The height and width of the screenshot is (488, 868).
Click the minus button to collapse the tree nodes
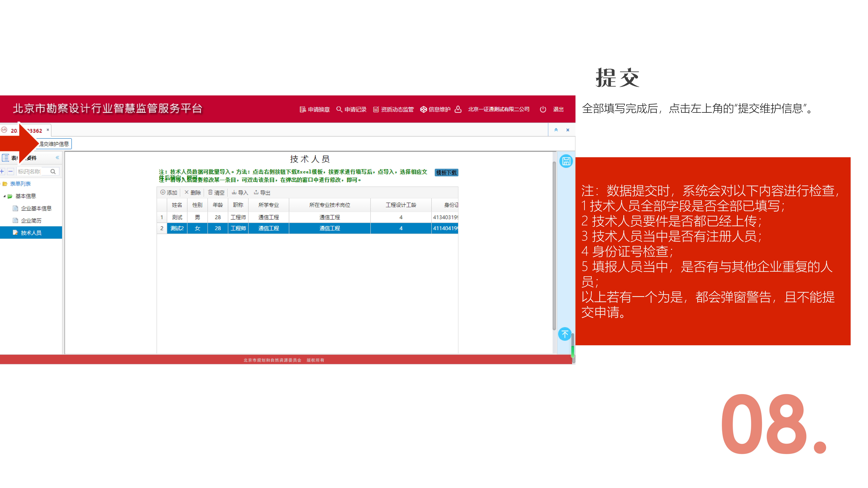pos(10,171)
